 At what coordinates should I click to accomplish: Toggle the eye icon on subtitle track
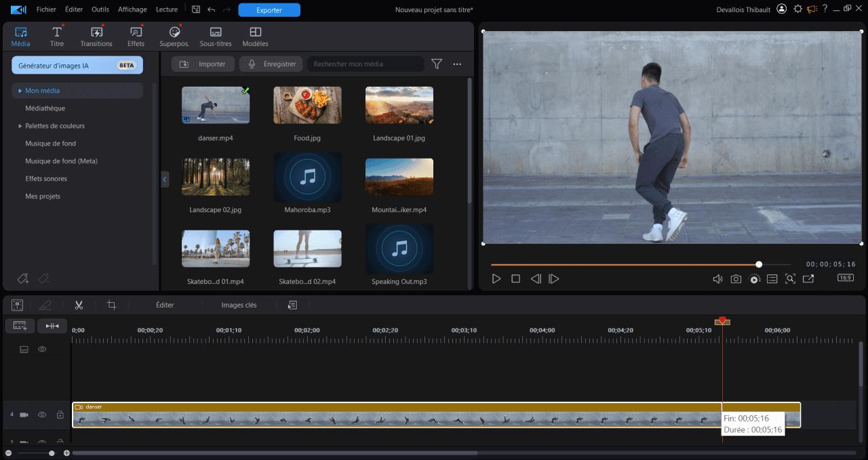pyautogui.click(x=42, y=349)
